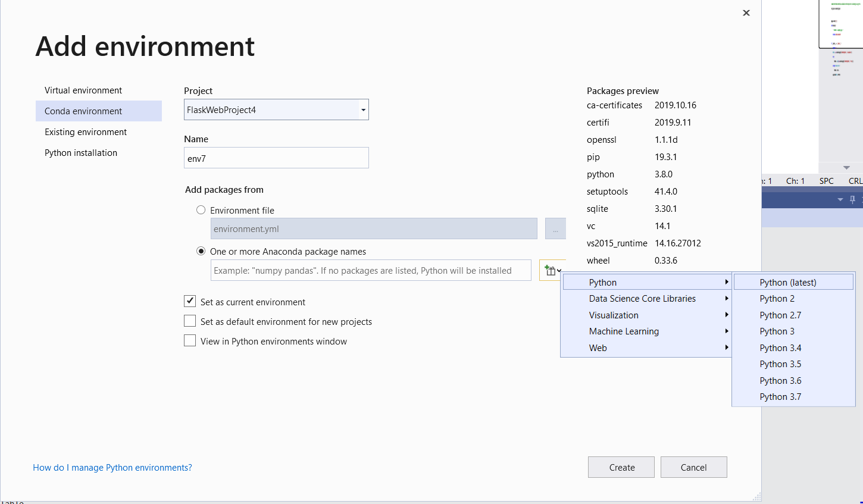Close the Add environment dialog
This screenshot has height=504, width=863.
746,13
